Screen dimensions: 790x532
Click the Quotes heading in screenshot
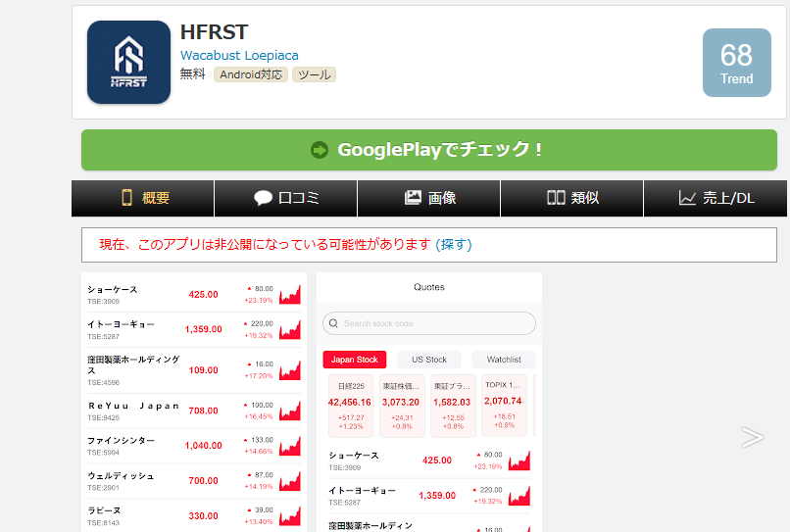[429, 287]
